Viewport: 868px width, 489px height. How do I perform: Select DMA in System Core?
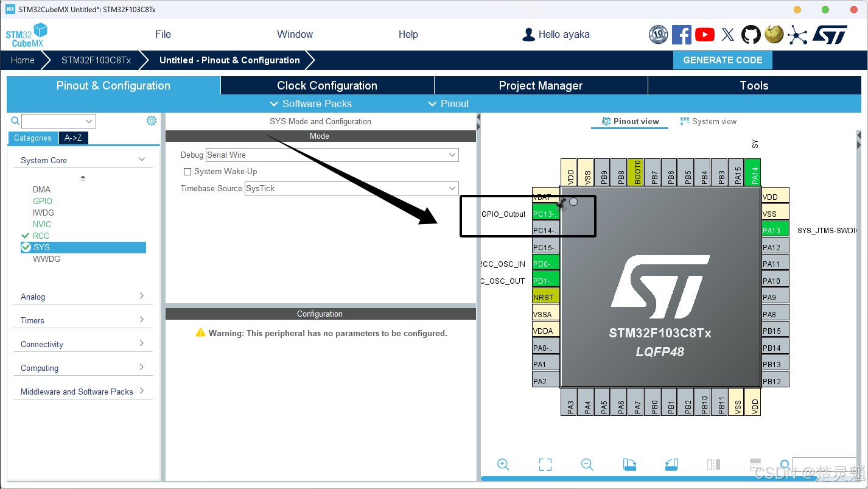tap(41, 189)
